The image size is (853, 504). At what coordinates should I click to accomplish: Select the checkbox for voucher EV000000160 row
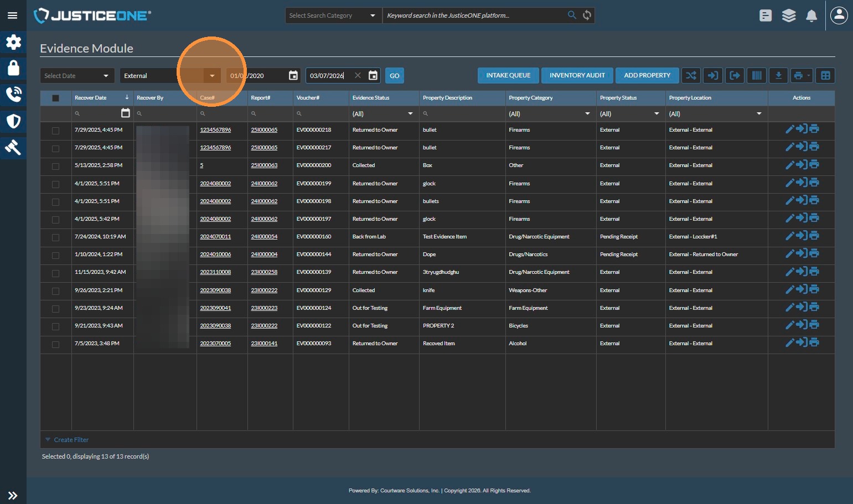pyautogui.click(x=55, y=237)
